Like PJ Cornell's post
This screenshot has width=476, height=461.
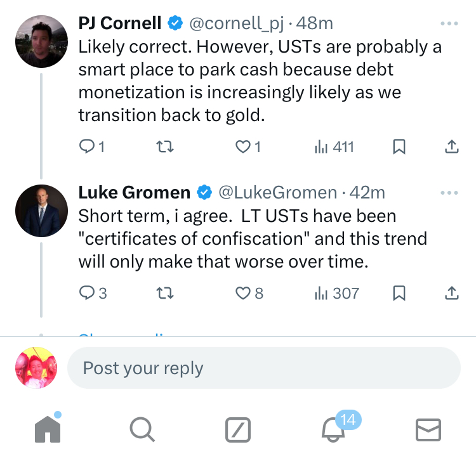pos(243,147)
